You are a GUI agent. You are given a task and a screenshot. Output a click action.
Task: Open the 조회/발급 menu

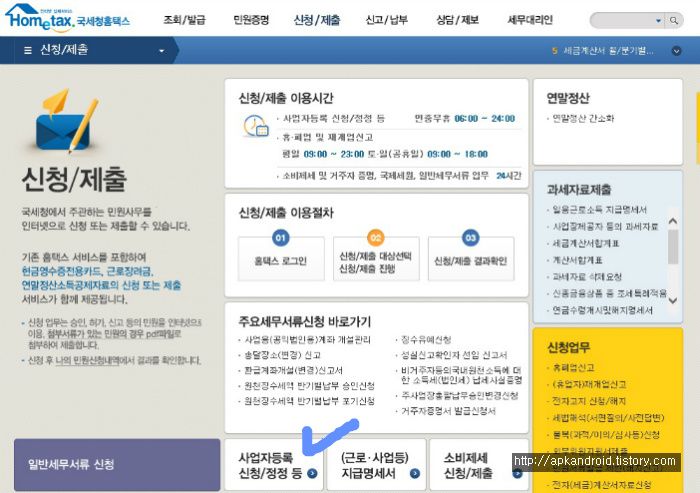click(184, 20)
